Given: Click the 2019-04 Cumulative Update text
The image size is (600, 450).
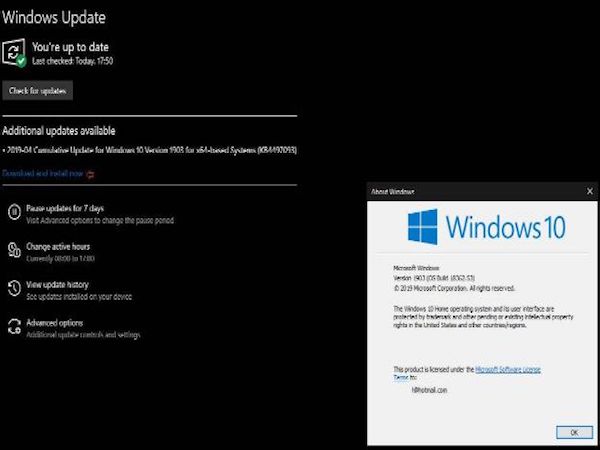Looking at the screenshot, I should pyautogui.click(x=150, y=150).
